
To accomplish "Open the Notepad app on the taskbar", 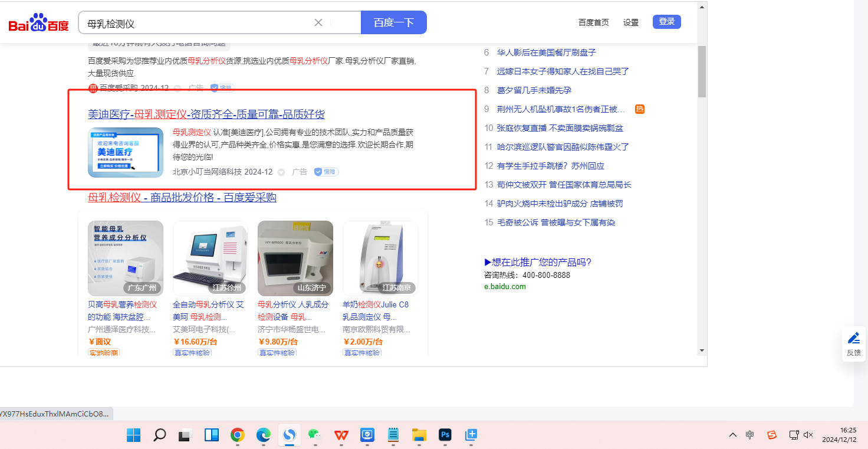I will [393, 435].
